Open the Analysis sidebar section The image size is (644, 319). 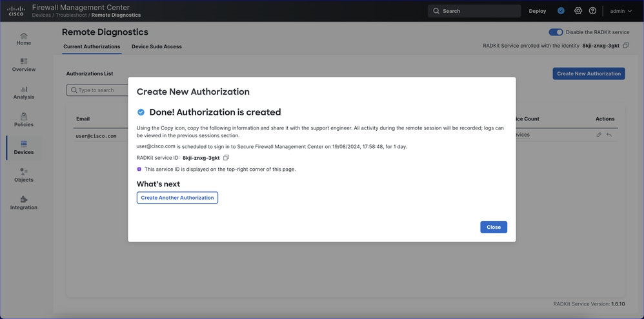point(24,93)
